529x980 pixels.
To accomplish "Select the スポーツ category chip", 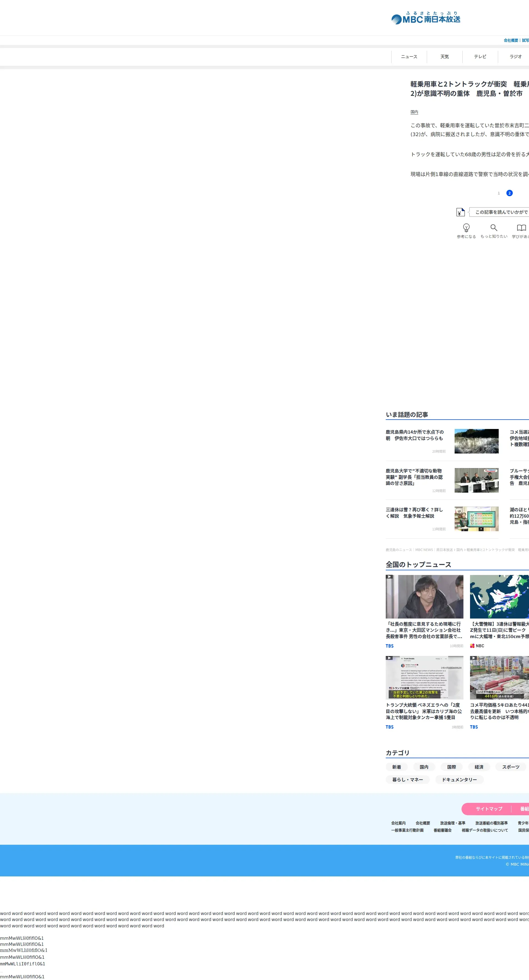I will coord(510,767).
